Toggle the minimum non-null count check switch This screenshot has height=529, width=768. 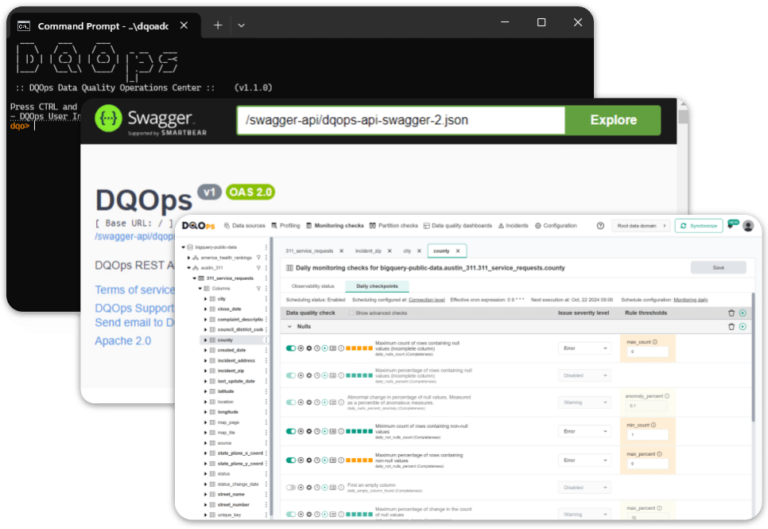[291, 432]
